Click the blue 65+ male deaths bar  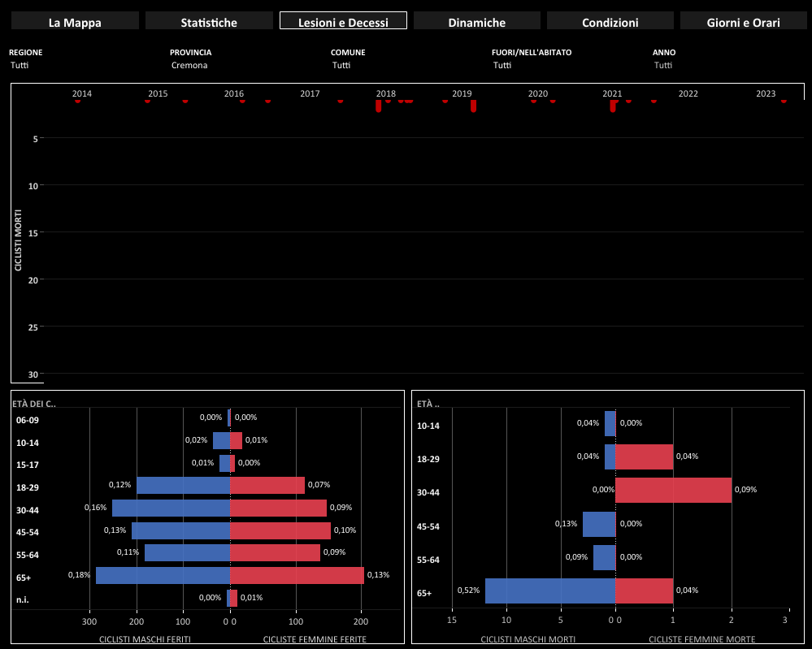click(549, 591)
